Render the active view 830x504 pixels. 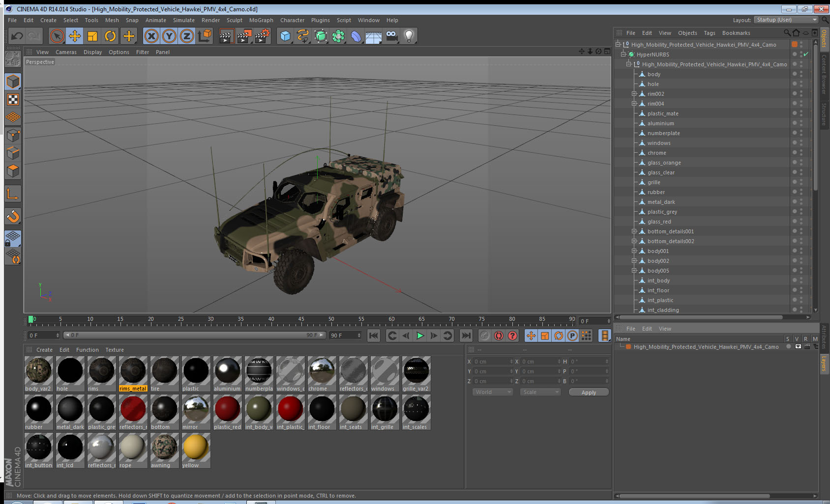(x=226, y=36)
